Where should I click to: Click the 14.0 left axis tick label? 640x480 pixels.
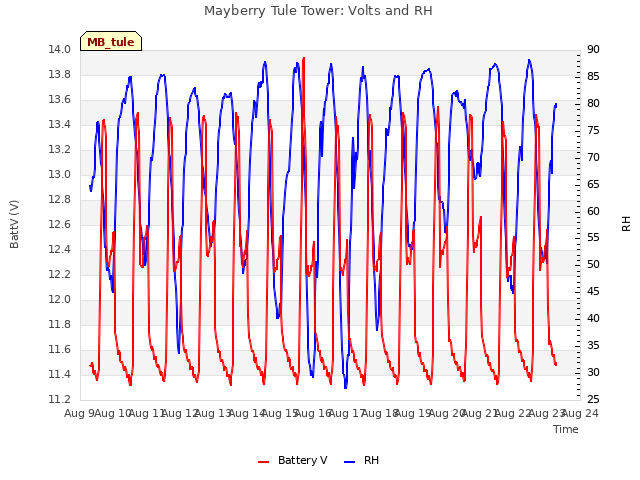[x=59, y=50]
